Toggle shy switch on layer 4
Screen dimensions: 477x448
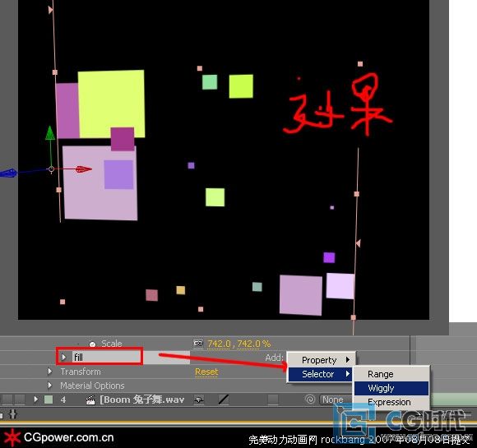coord(199,400)
